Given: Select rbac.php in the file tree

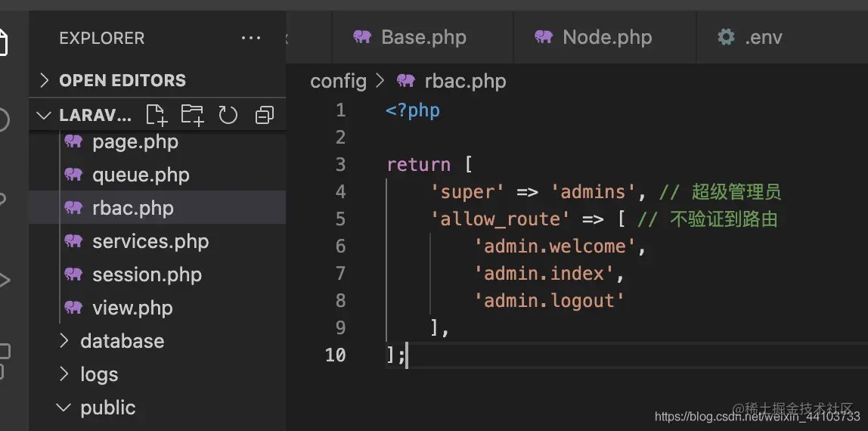Looking at the screenshot, I should coord(157,208).
